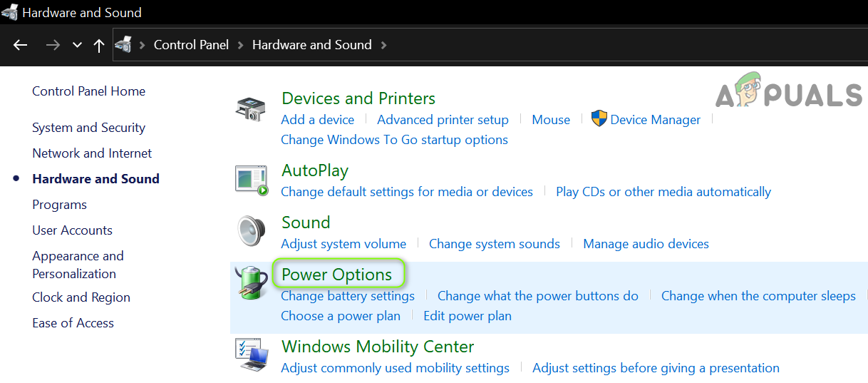868x383 pixels.
Task: Open the recent locations dropdown arrow
Action: tap(77, 45)
